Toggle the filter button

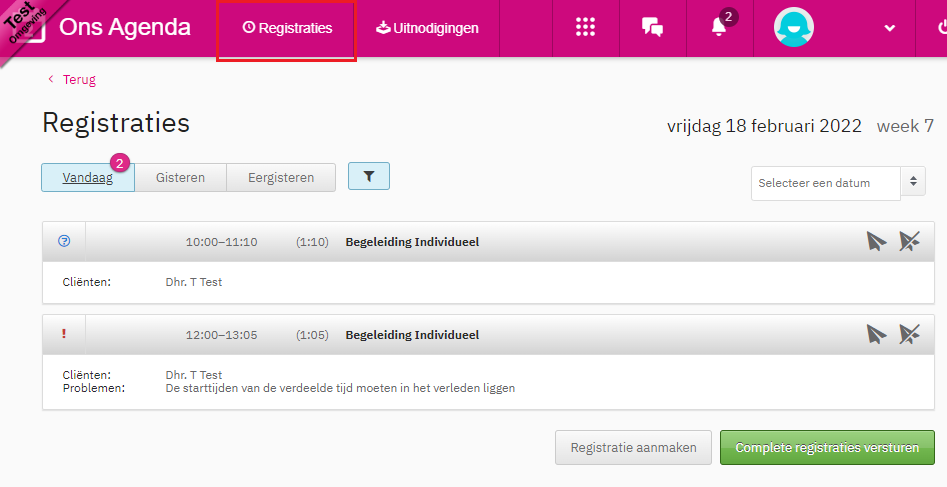(x=369, y=176)
